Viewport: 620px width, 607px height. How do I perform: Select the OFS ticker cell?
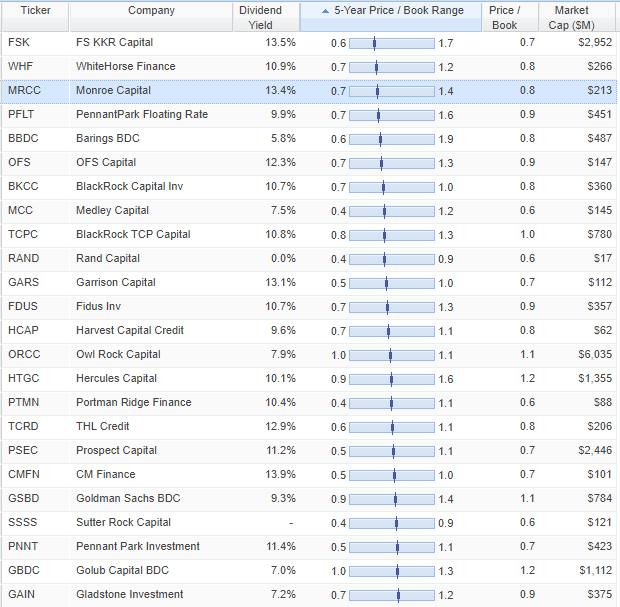[x=35, y=163]
